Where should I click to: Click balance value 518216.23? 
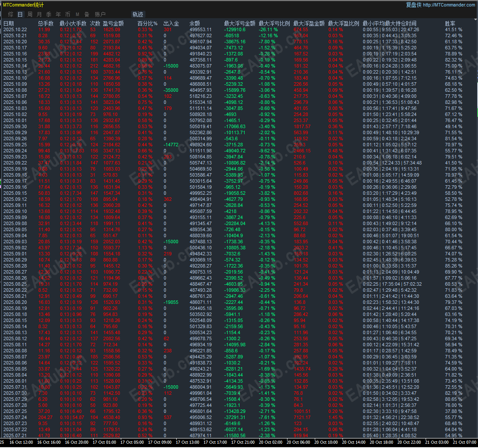pyautogui.click(x=200, y=96)
